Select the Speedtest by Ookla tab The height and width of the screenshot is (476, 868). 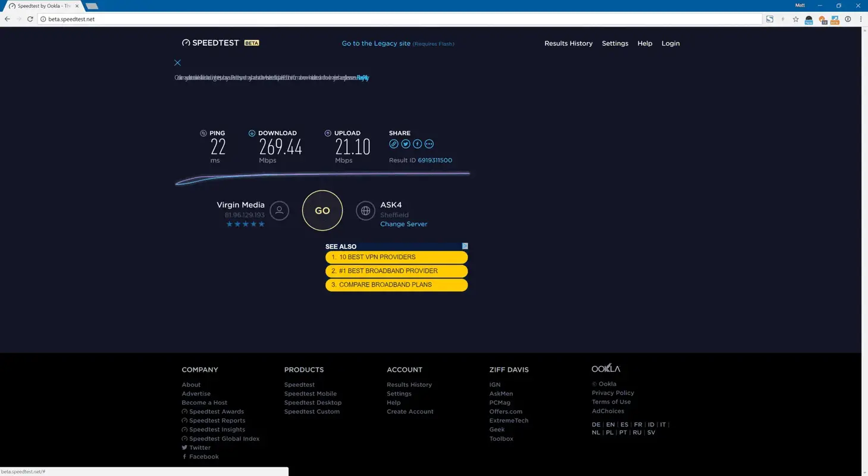[43, 6]
